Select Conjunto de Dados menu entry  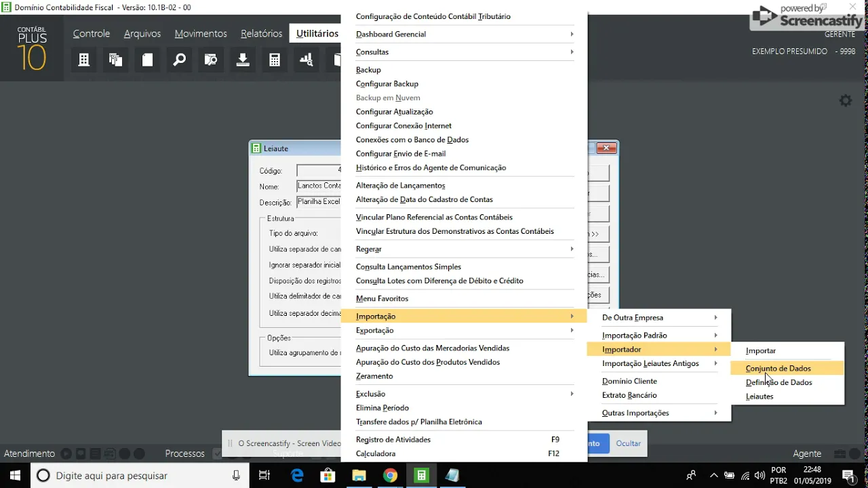coord(787,368)
